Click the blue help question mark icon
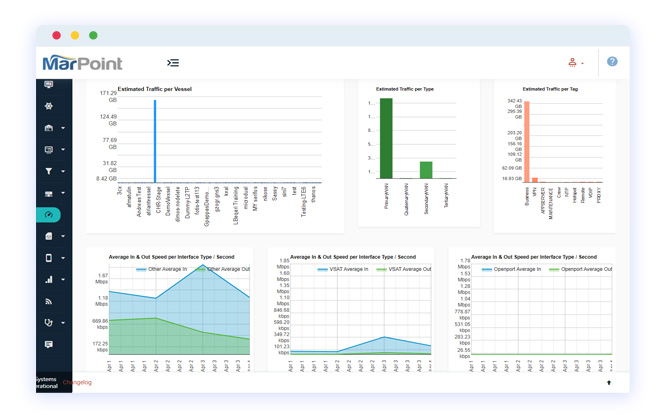 [612, 62]
